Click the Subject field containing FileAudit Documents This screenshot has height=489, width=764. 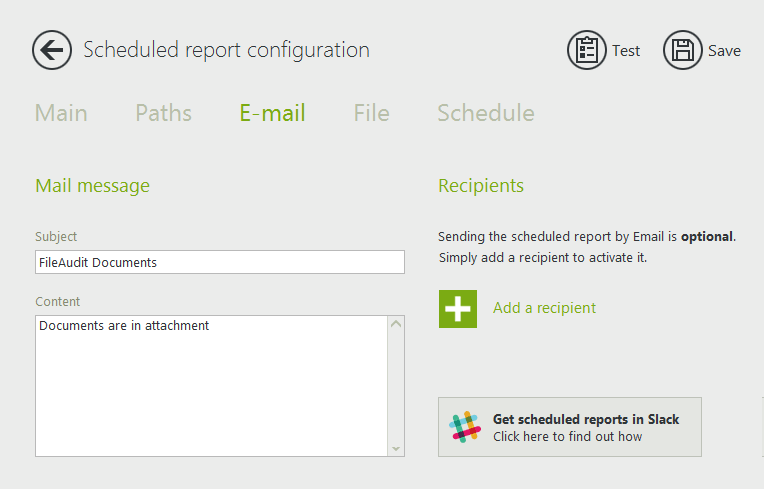219,262
